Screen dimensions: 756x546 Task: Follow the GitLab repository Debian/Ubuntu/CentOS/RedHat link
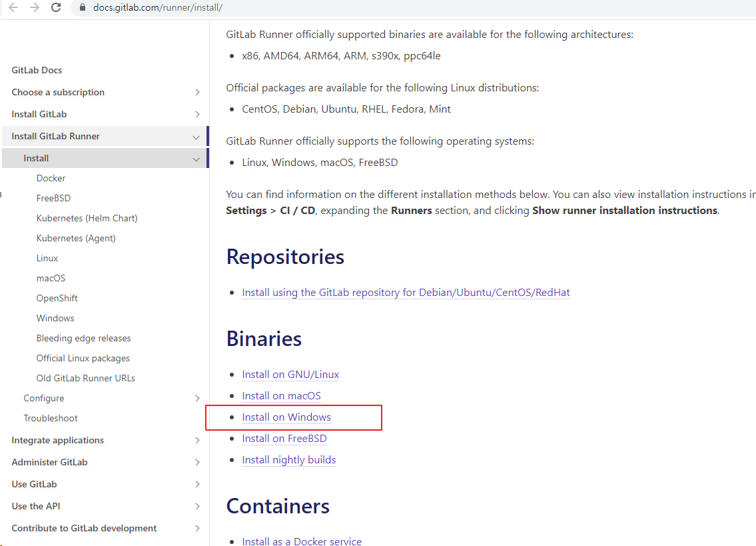click(x=406, y=293)
